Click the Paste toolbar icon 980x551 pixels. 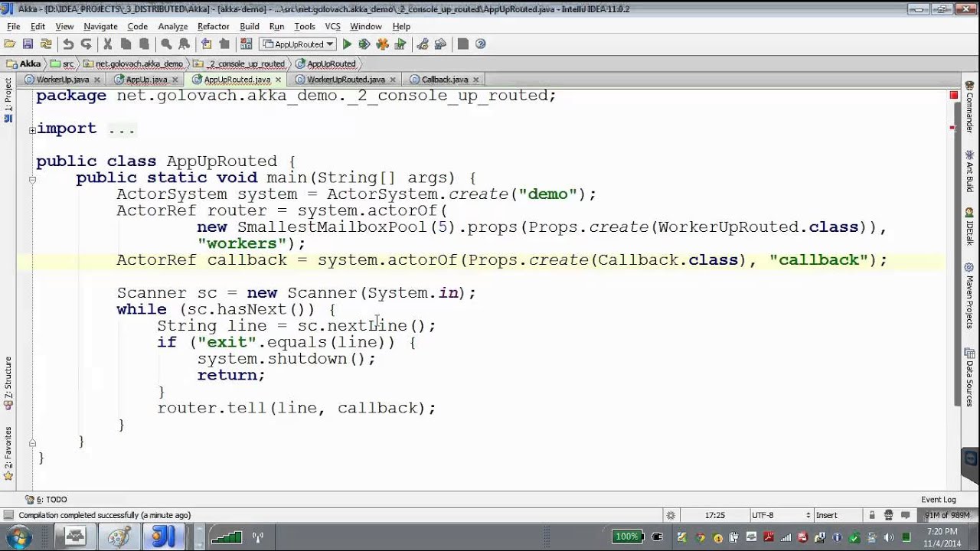pyautogui.click(x=144, y=44)
